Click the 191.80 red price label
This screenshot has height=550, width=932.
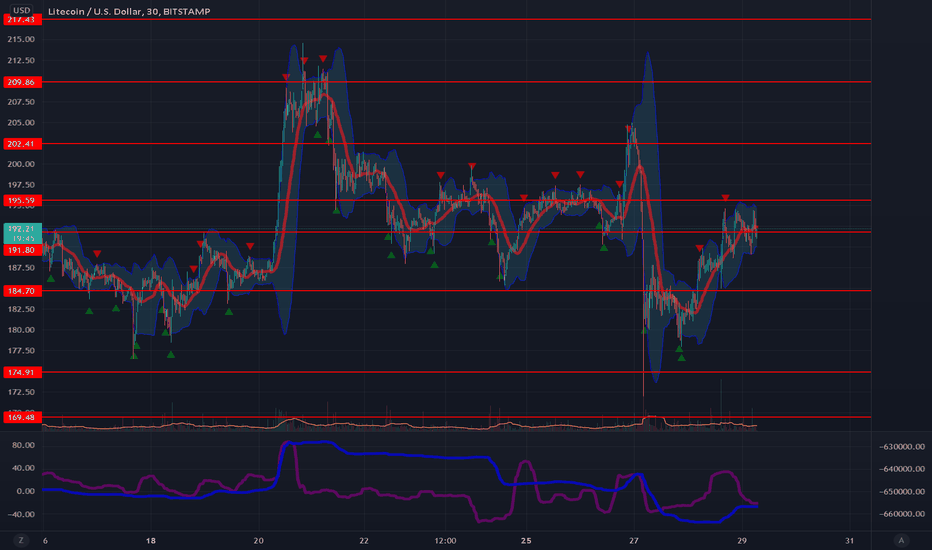click(23, 250)
